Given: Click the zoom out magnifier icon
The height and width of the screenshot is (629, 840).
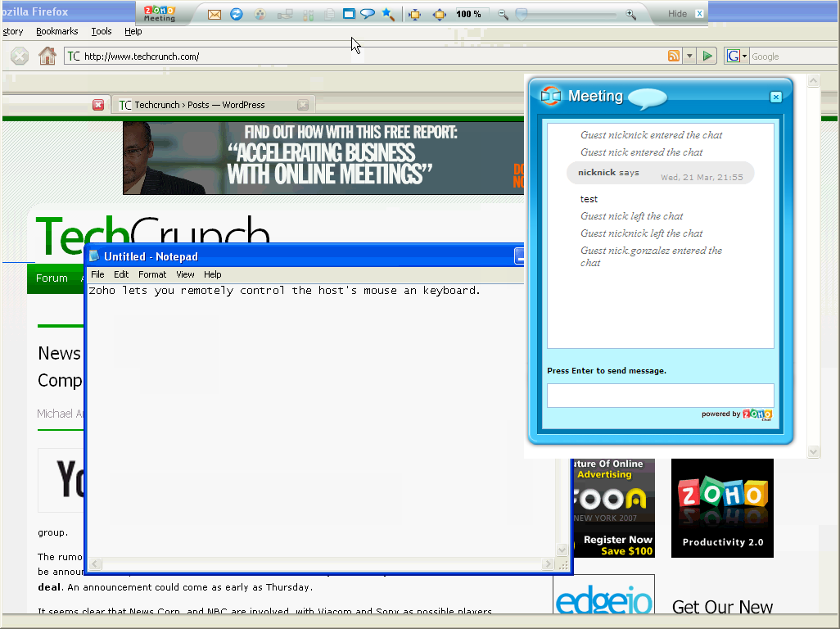Looking at the screenshot, I should pos(503,15).
